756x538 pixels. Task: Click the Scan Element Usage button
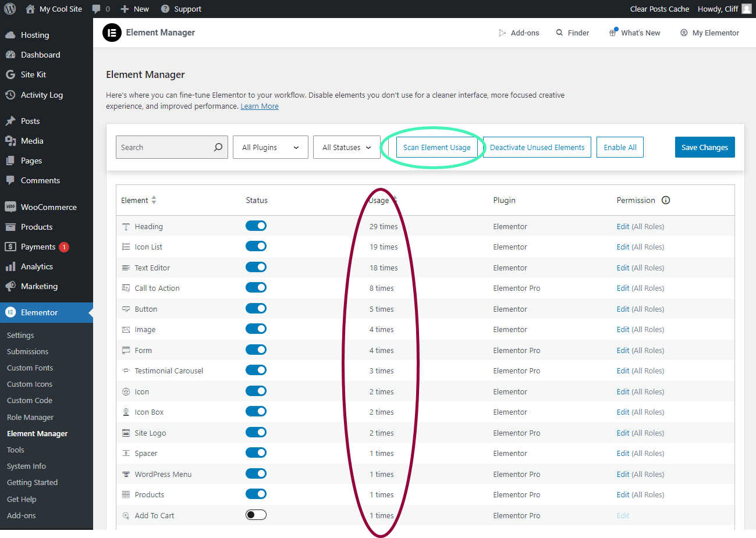[x=437, y=147]
